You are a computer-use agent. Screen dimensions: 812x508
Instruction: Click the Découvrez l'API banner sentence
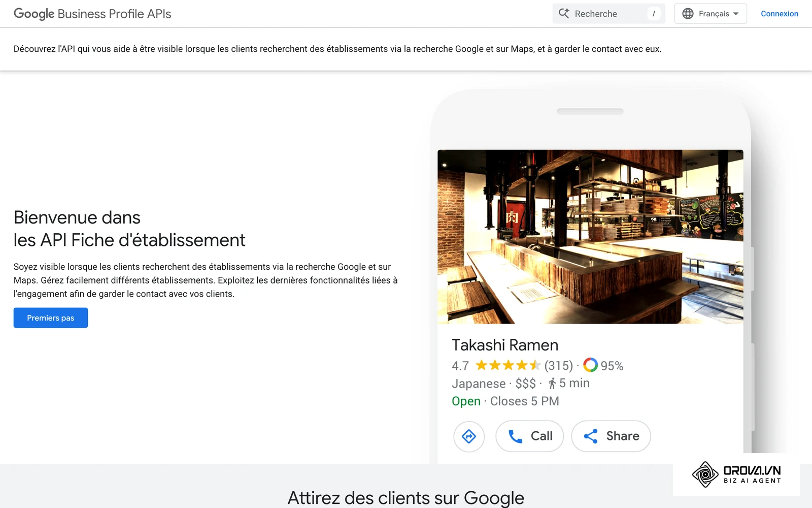pyautogui.click(x=337, y=49)
